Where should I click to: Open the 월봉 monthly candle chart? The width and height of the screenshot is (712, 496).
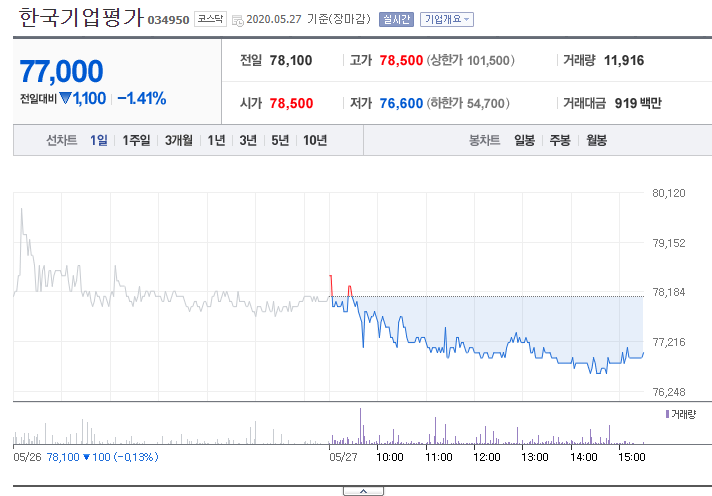tap(596, 140)
